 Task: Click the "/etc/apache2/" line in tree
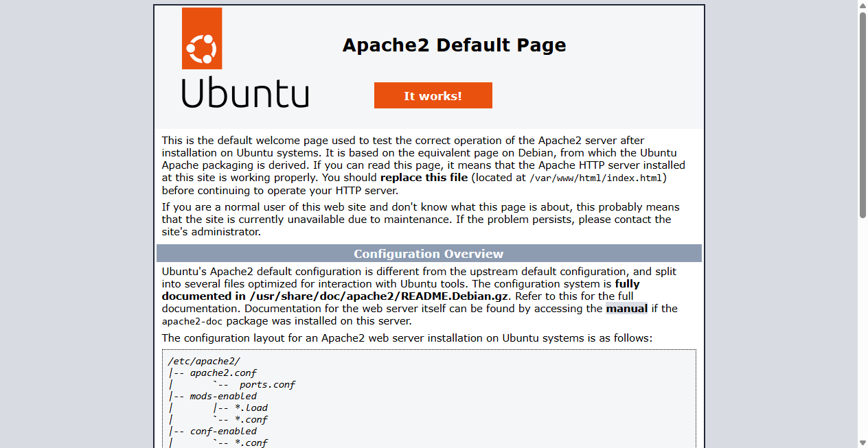point(204,362)
